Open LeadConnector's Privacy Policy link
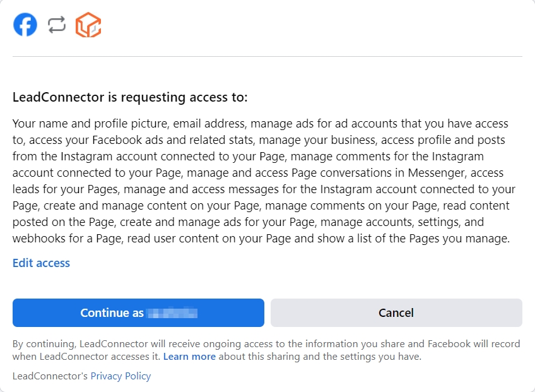The height and width of the screenshot is (392, 535). click(121, 376)
